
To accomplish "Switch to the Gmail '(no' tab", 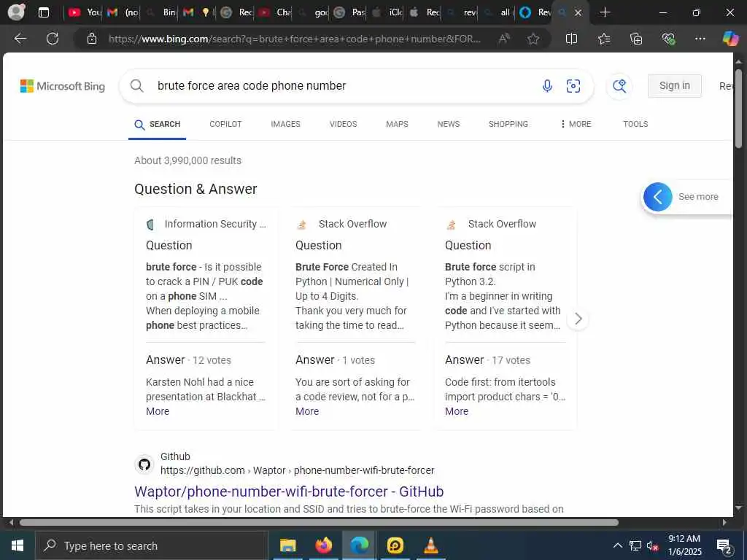I will (x=123, y=12).
